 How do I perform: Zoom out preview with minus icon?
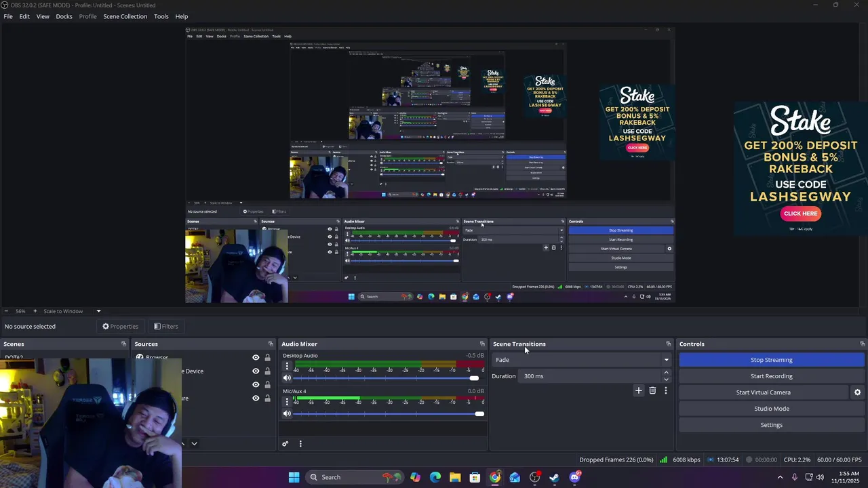6,311
